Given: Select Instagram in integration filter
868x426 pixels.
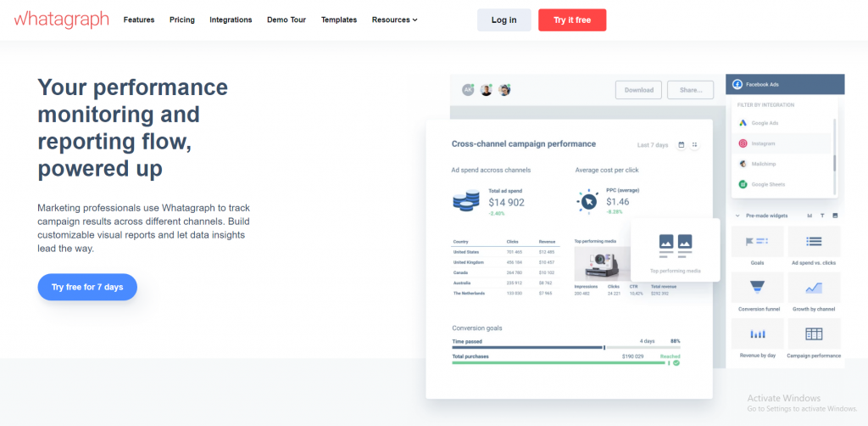Looking at the screenshot, I should coord(782,143).
